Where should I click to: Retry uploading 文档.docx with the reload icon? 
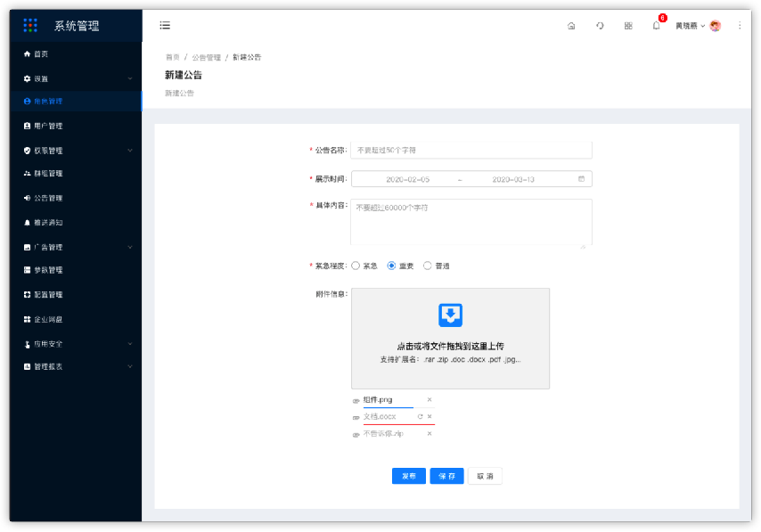click(421, 416)
